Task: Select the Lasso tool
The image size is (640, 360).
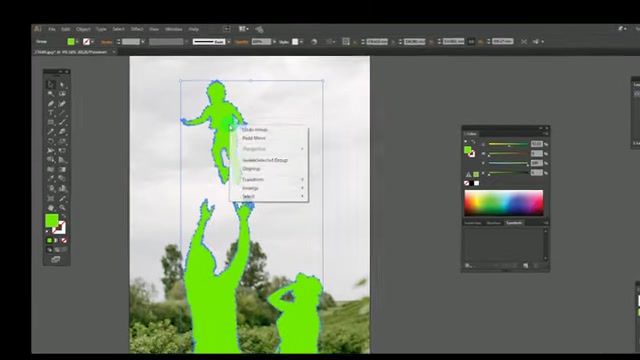Action: point(62,93)
